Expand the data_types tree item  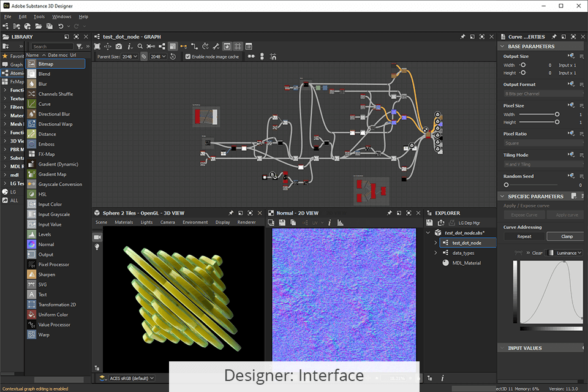pyautogui.click(x=435, y=253)
